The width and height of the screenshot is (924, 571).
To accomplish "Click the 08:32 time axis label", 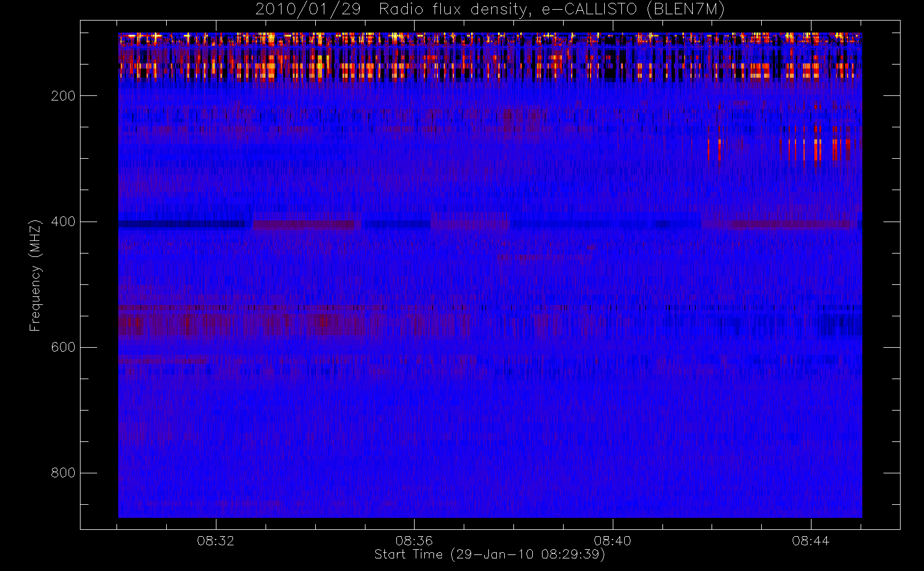I will click(x=215, y=541).
